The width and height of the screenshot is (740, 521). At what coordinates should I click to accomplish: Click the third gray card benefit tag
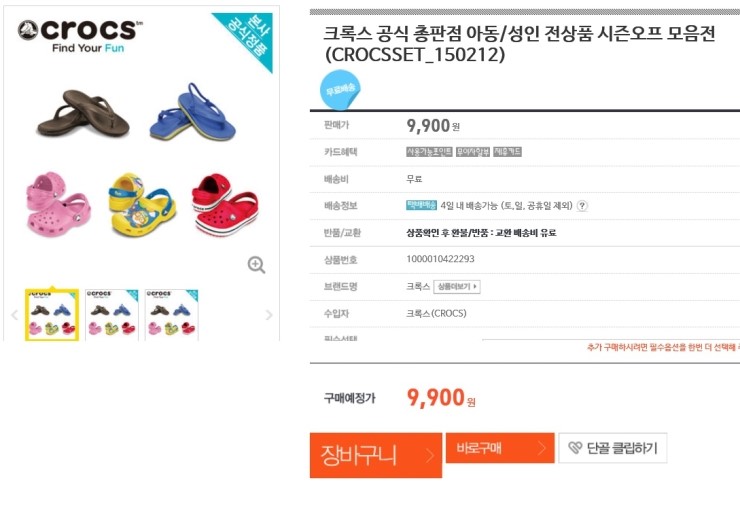507,152
